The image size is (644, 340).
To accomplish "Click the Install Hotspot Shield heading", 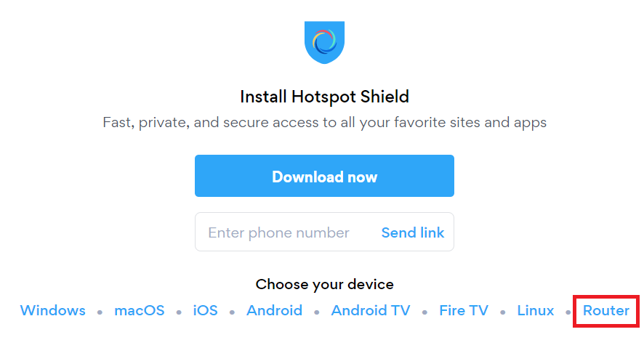I will coord(324,97).
